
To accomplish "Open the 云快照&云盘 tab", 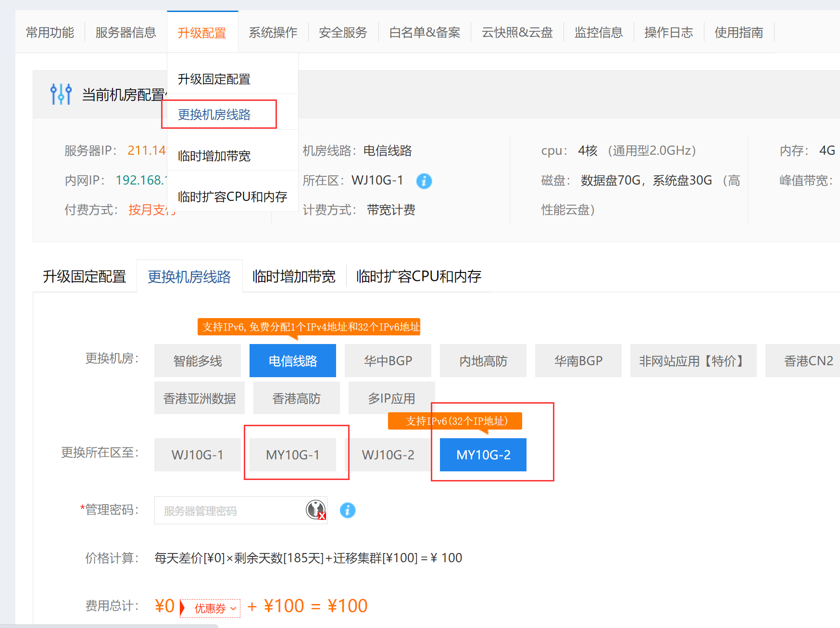I will (x=517, y=33).
